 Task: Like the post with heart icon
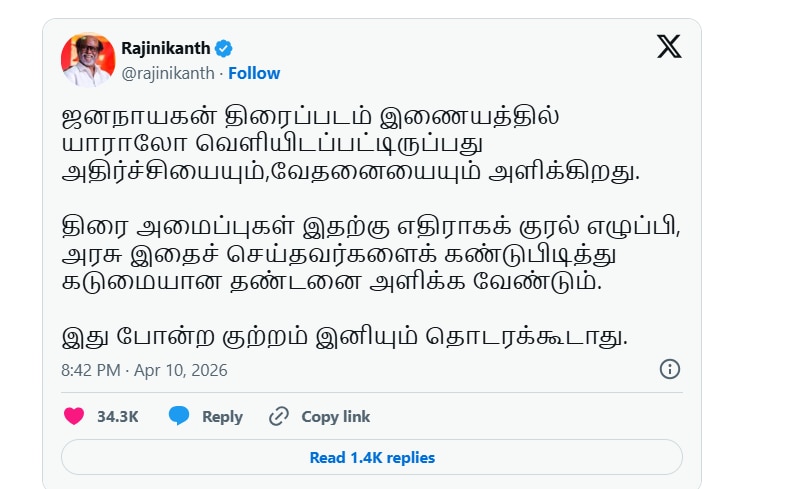coord(74,416)
